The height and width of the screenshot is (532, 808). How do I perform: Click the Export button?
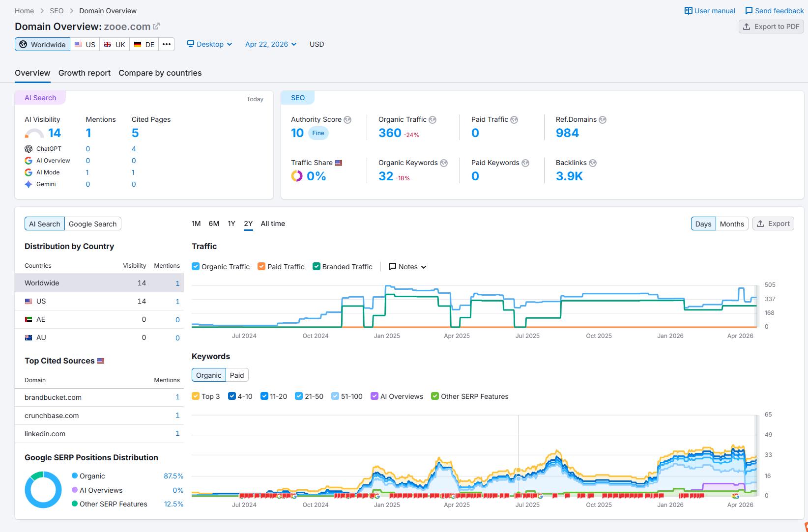click(x=773, y=224)
